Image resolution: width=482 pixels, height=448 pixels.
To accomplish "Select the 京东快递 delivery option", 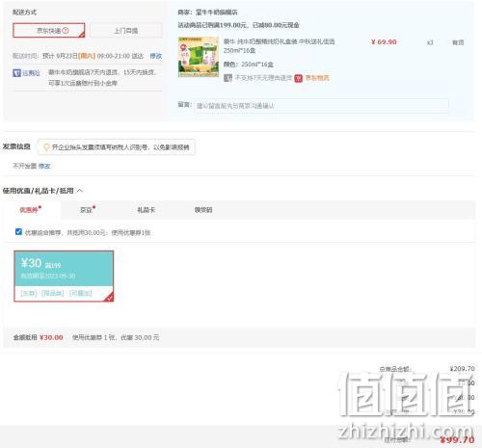I will pyautogui.click(x=49, y=30).
